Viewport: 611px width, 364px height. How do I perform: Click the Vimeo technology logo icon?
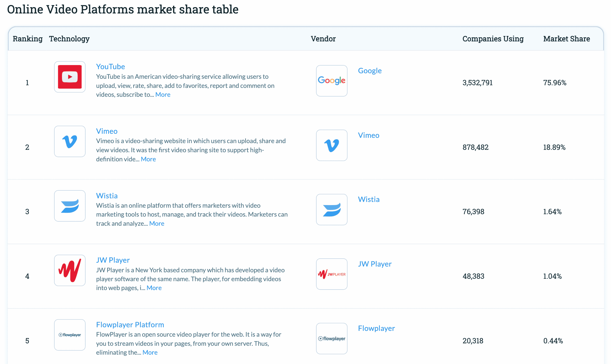pos(70,141)
